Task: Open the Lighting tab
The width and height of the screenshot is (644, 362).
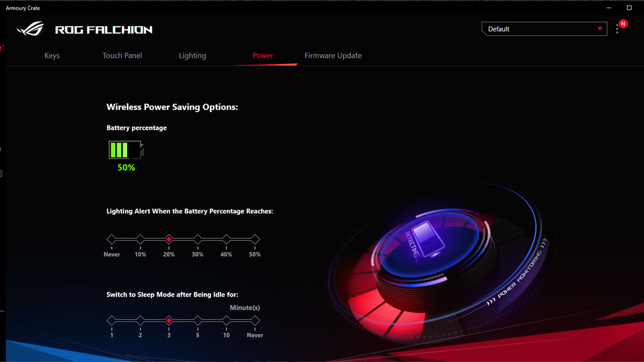Action: pyautogui.click(x=192, y=56)
